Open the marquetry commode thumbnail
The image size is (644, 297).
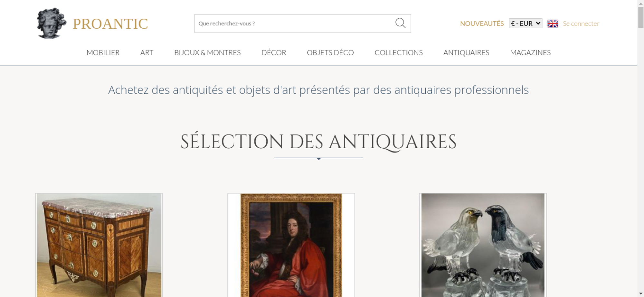coord(99,245)
